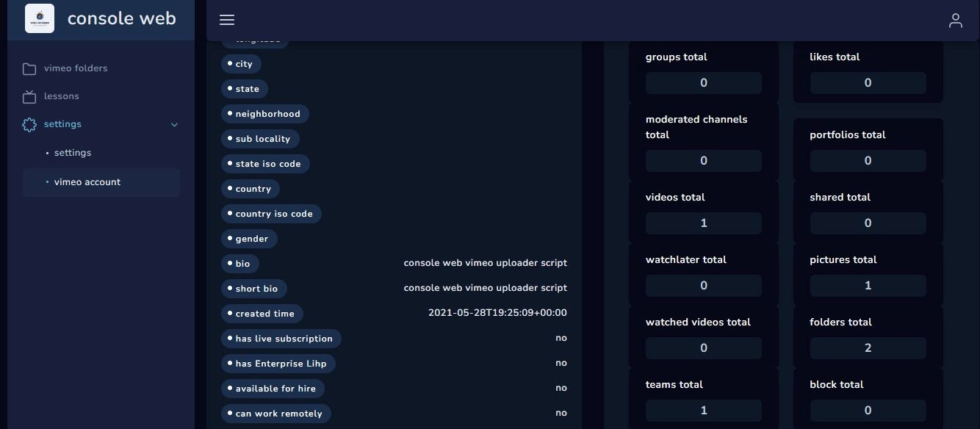Select the vimeo account submenu item

(87, 182)
